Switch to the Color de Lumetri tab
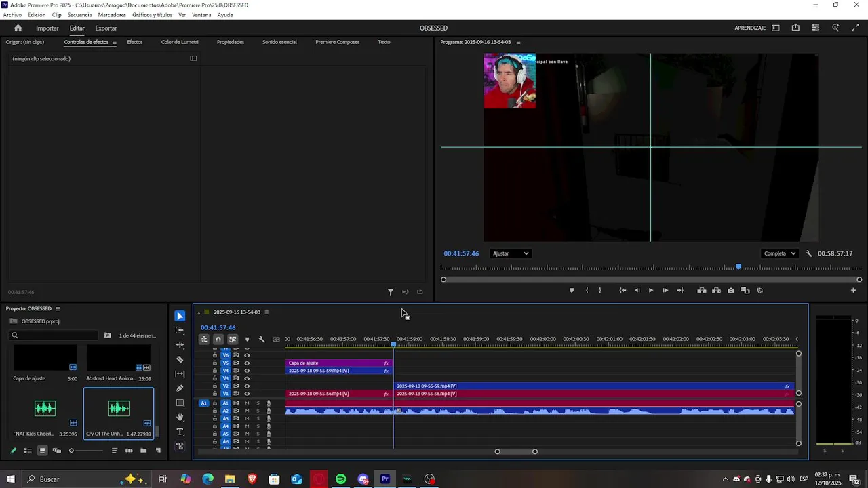868x488 pixels. [x=180, y=42]
